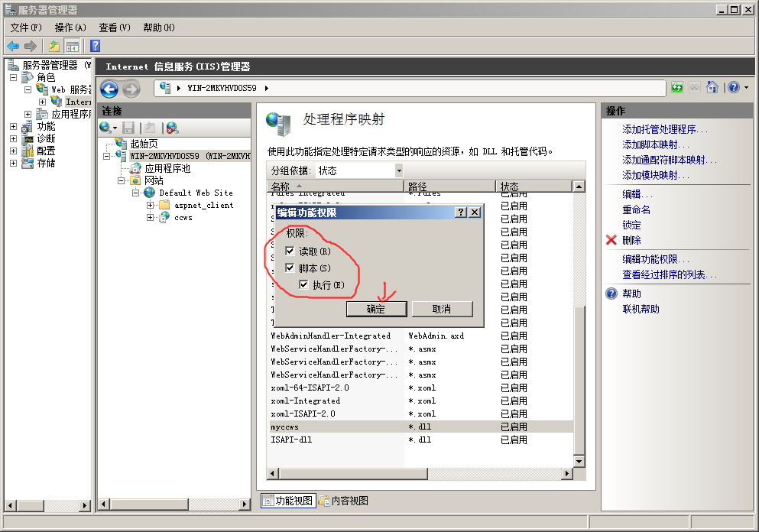Click the blue Back arrow in IIS Manager
759x532 pixels.
tap(109, 89)
